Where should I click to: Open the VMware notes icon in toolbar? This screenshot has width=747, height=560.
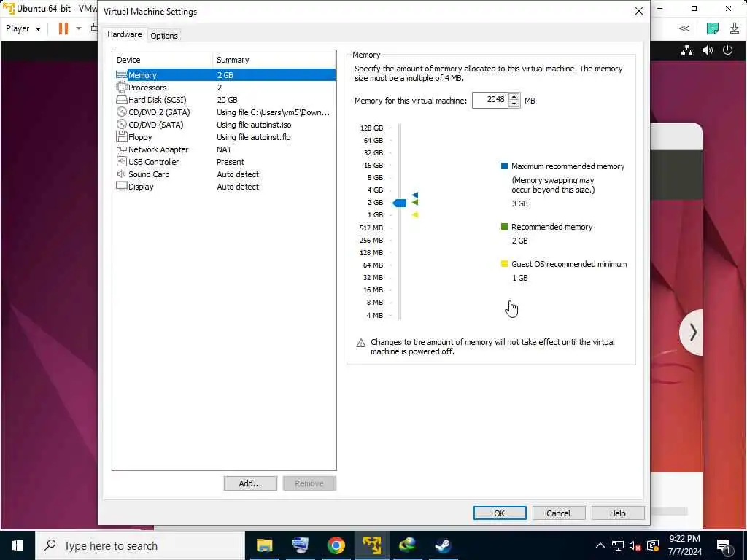tap(712, 28)
